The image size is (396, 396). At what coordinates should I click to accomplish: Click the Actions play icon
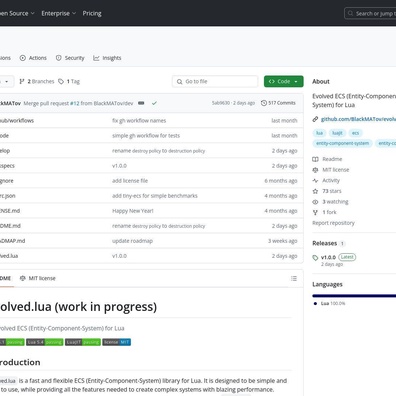(23, 58)
